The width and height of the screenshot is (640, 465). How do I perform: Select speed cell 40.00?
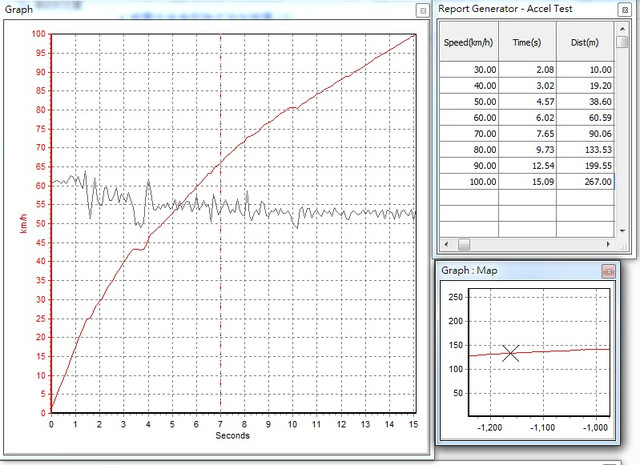tap(469, 86)
